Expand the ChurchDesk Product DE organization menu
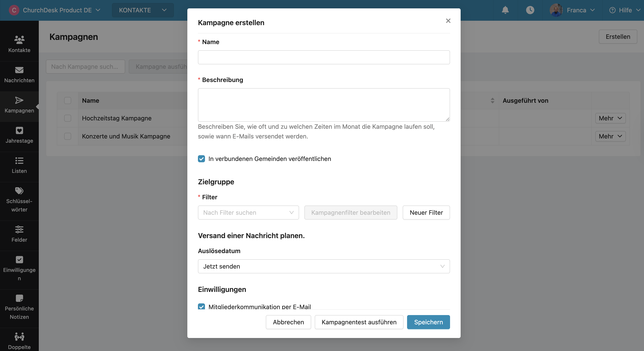The height and width of the screenshot is (351, 644). click(61, 10)
